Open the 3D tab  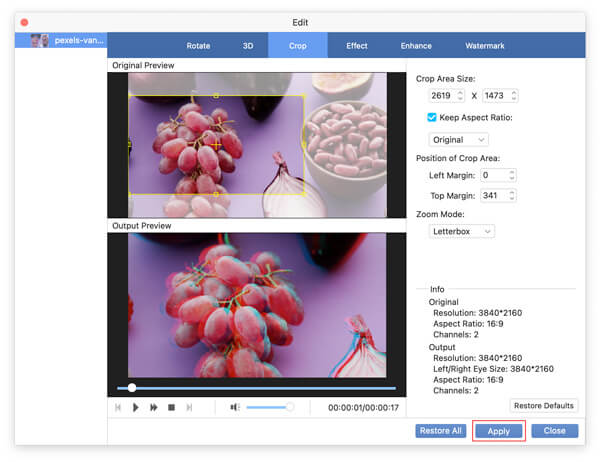click(248, 46)
